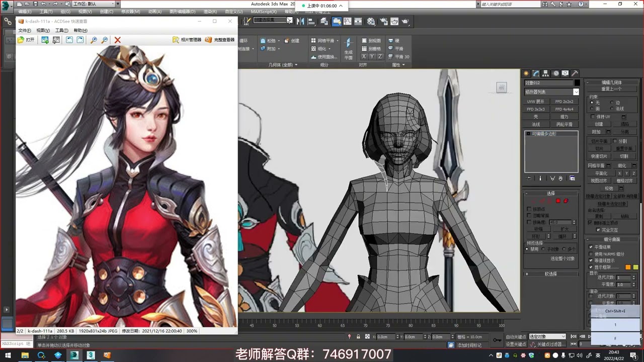Viewport: 644px width, 362px height.
Task: Click the orange cage color swatch
Action: click(628, 267)
